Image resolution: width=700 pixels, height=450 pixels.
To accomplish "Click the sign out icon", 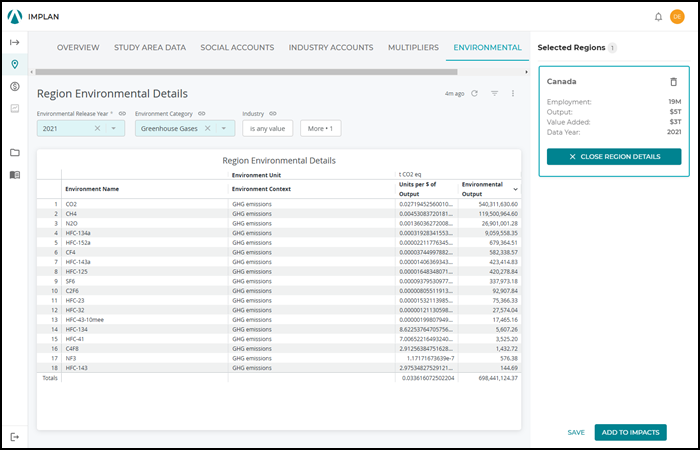I will pyautogui.click(x=15, y=437).
